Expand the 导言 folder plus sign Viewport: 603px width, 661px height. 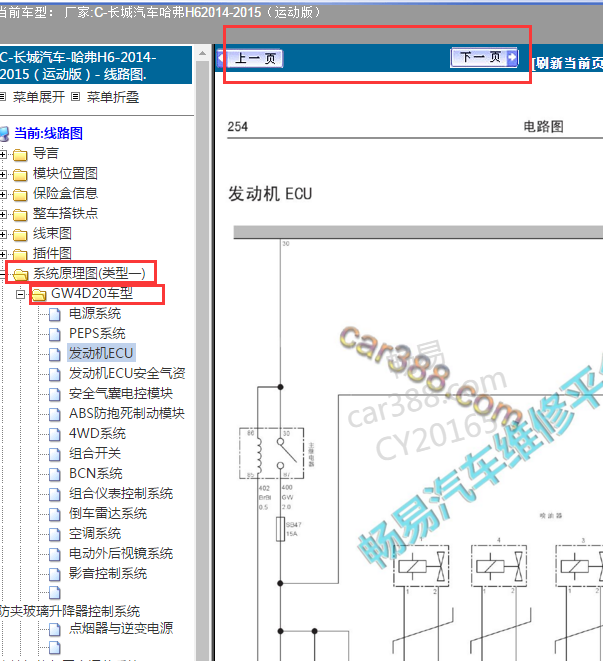click(3, 154)
